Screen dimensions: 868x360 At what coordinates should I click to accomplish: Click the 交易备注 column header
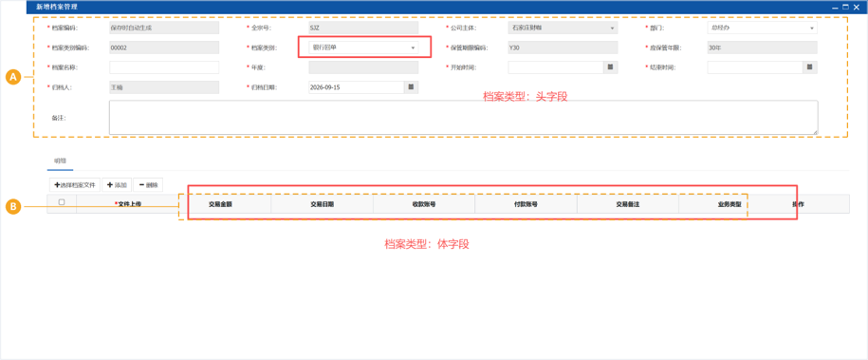pyautogui.click(x=628, y=204)
